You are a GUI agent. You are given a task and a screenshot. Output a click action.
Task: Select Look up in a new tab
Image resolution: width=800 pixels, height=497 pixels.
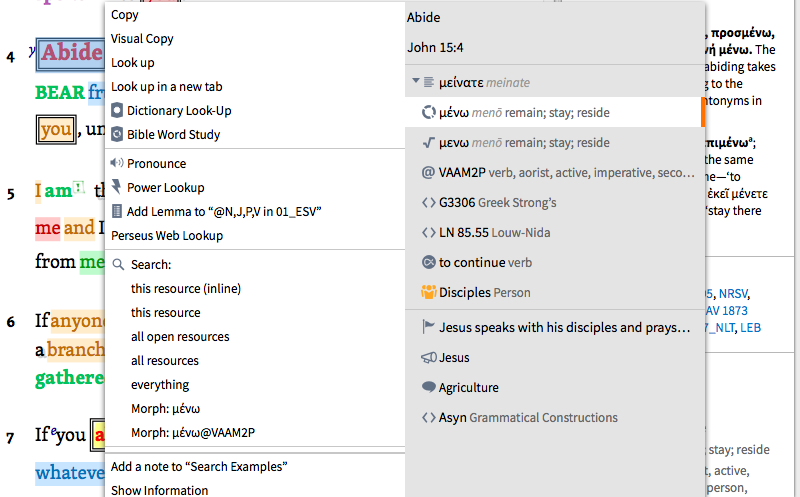(166, 87)
